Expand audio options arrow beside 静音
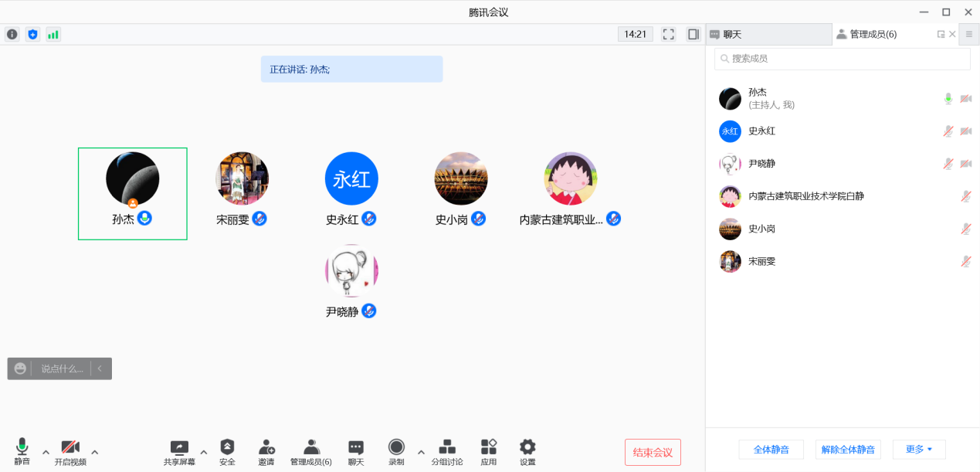This screenshot has height=472, width=980. [x=46, y=452]
